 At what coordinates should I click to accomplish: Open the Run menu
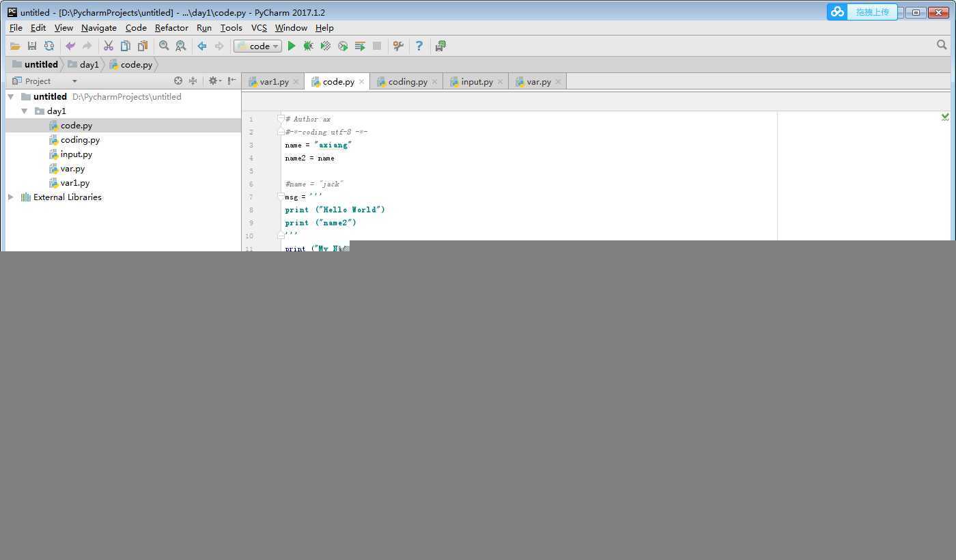click(204, 27)
